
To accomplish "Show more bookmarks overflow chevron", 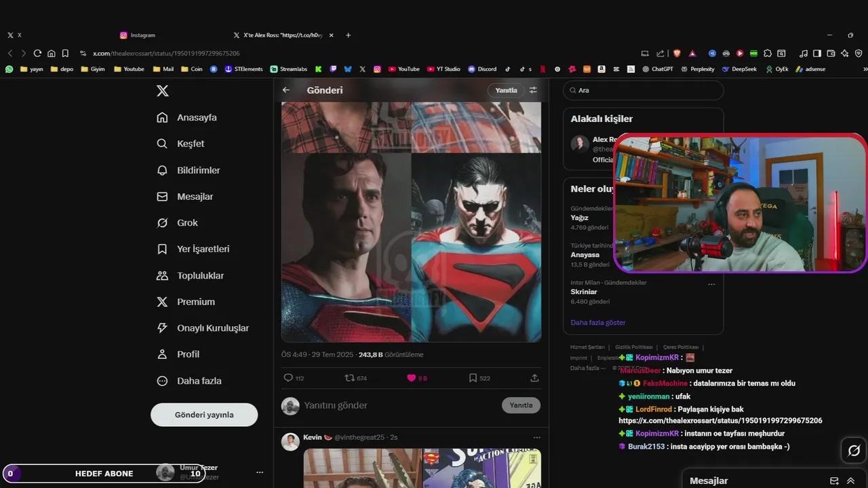I will tap(865, 69).
